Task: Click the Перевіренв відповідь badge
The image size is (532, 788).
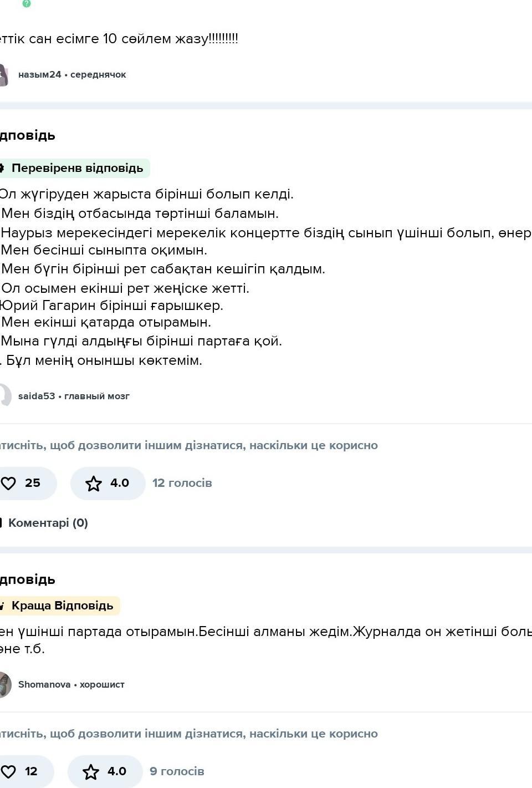Action: pos(77,168)
